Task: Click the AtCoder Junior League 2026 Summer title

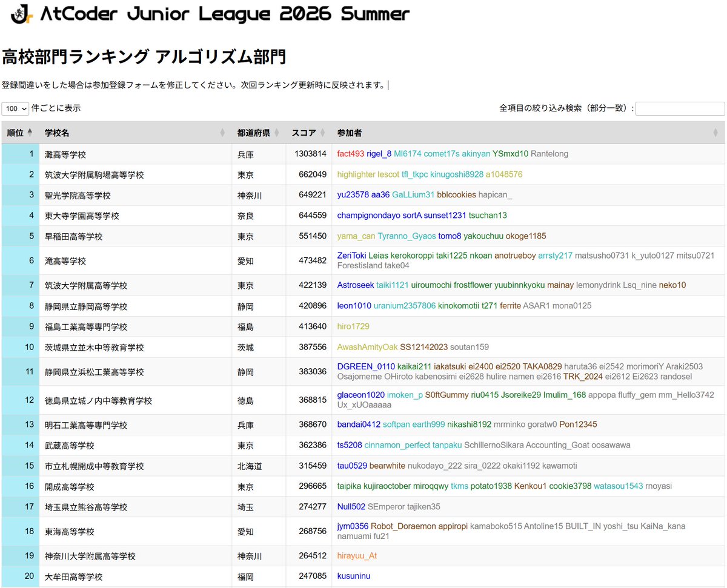Action: pyautogui.click(x=224, y=14)
